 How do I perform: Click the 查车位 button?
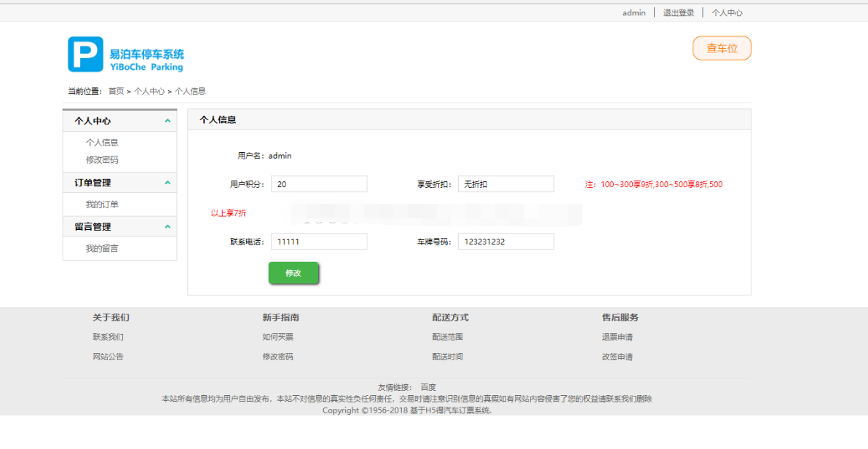722,48
